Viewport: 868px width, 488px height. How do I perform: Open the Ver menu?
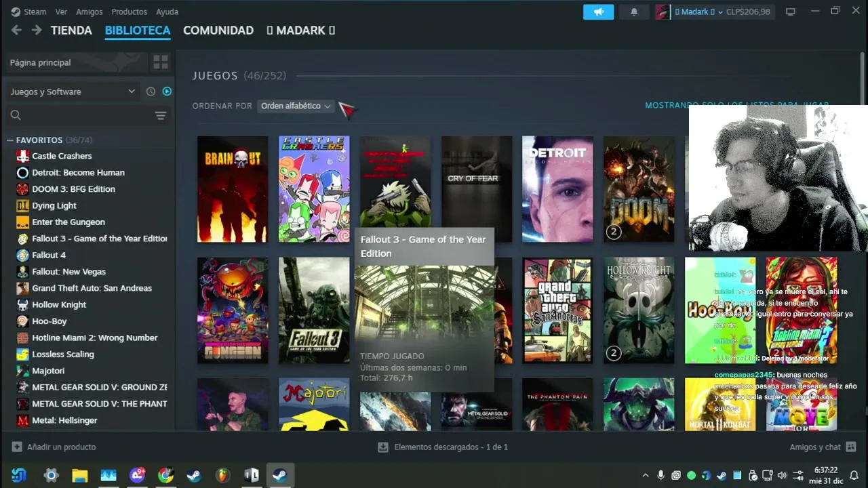(61, 12)
